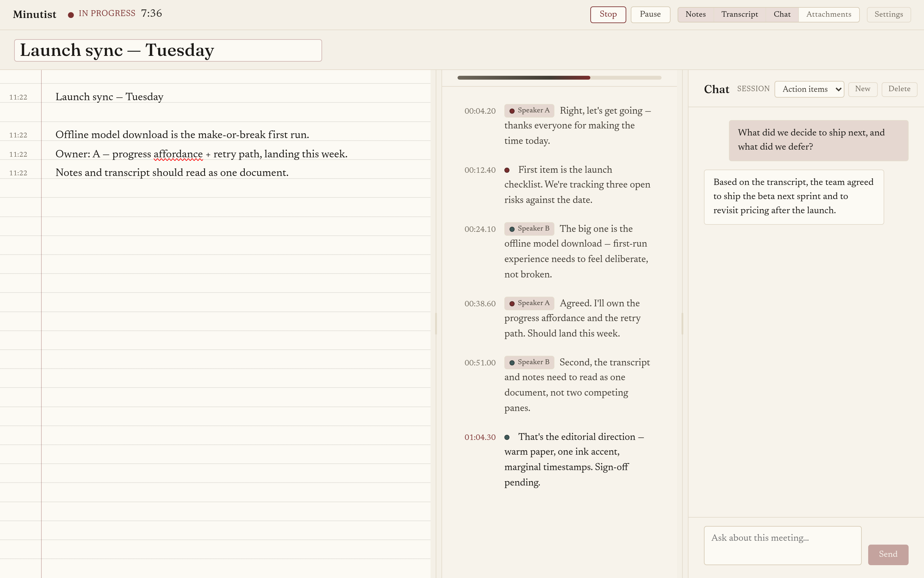Click the red recording indicator dot

click(71, 15)
